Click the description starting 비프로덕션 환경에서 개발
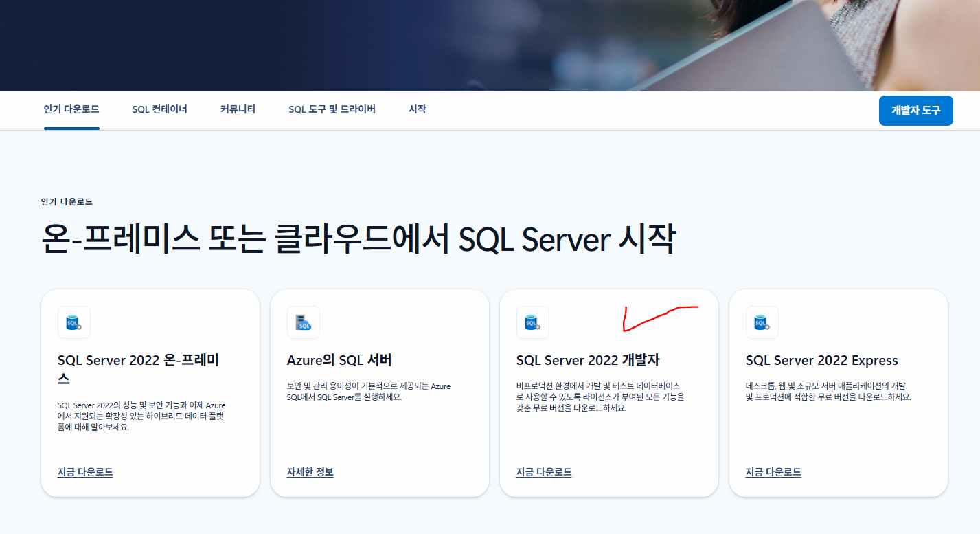This screenshot has height=534, width=980. click(x=600, y=397)
